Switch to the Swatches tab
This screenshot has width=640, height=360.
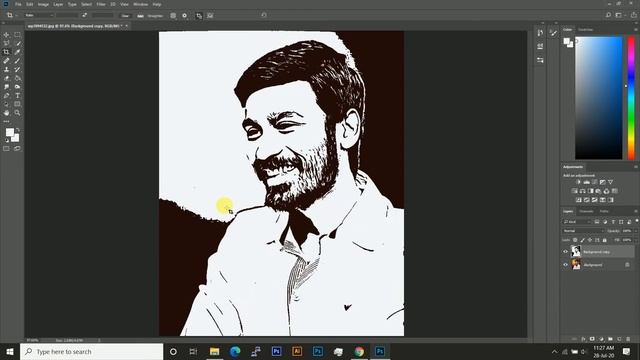click(585, 30)
